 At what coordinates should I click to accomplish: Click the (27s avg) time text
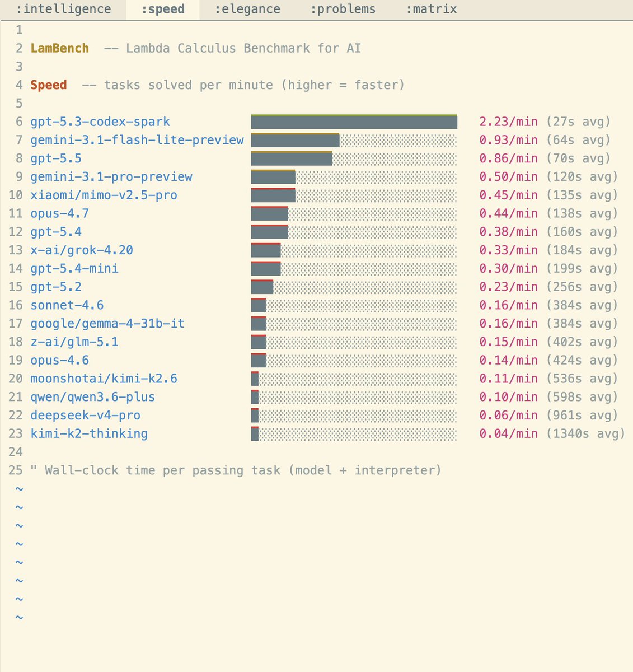(x=578, y=122)
